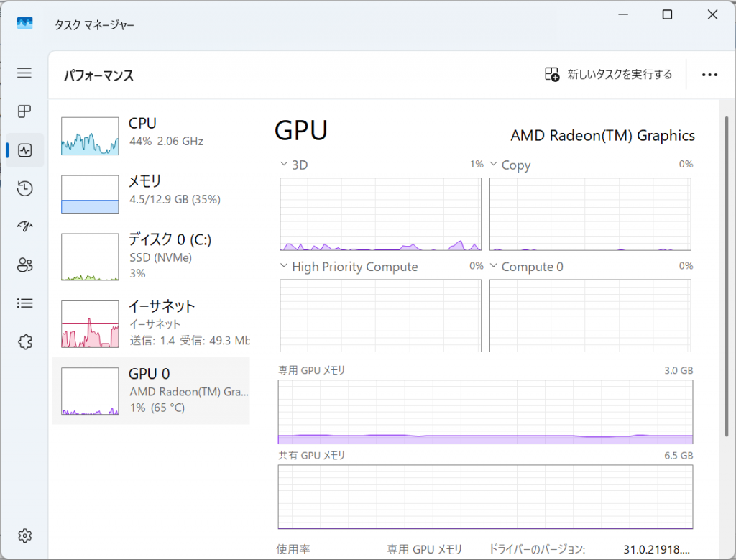736x560 pixels.
Task: Click 新しいタスクを実行する button
Action: (x=609, y=74)
